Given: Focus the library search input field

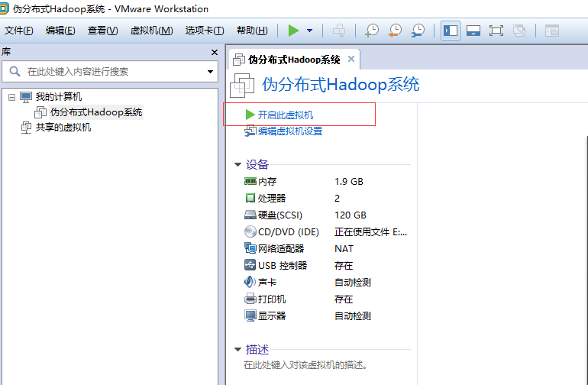Looking at the screenshot, I should coord(110,71).
